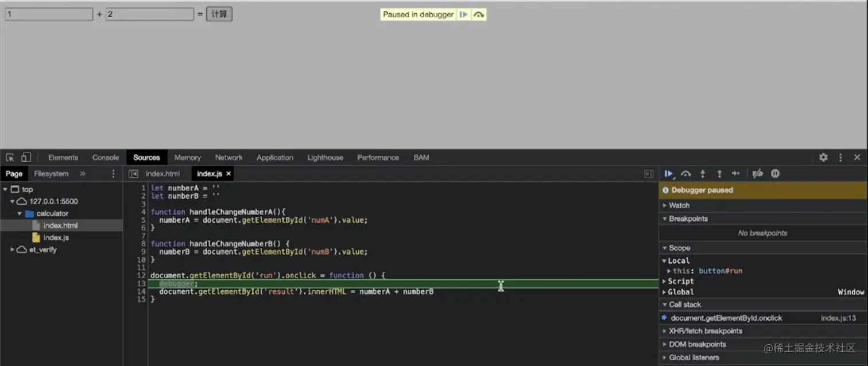
Task: Step over button in page overlay
Action: [x=479, y=14]
